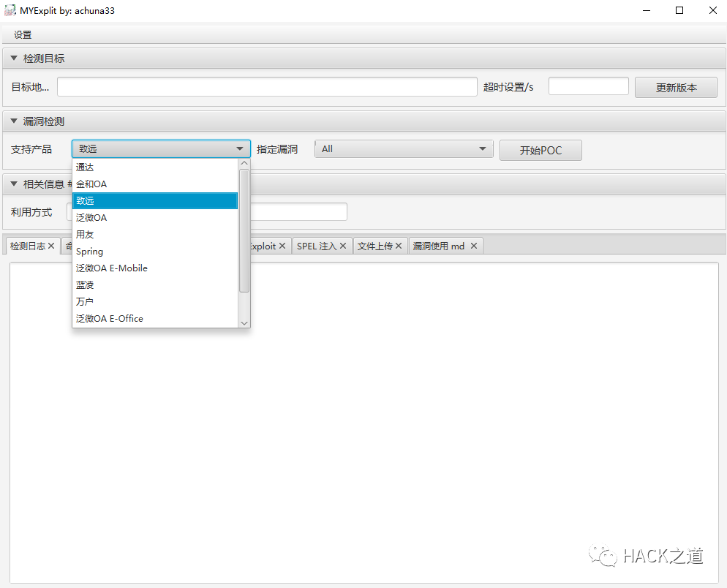
Task: Click the dropdown list scroll-down arrow
Action: click(244, 323)
